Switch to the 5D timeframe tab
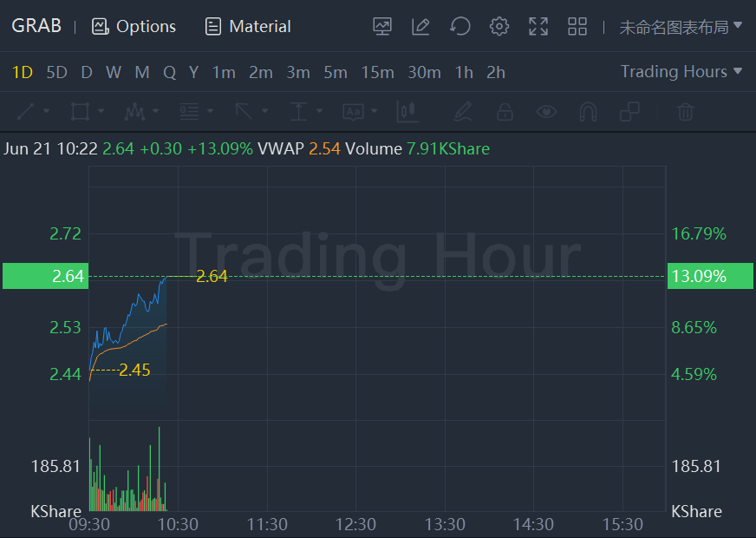Image resolution: width=756 pixels, height=538 pixels. pyautogui.click(x=56, y=73)
